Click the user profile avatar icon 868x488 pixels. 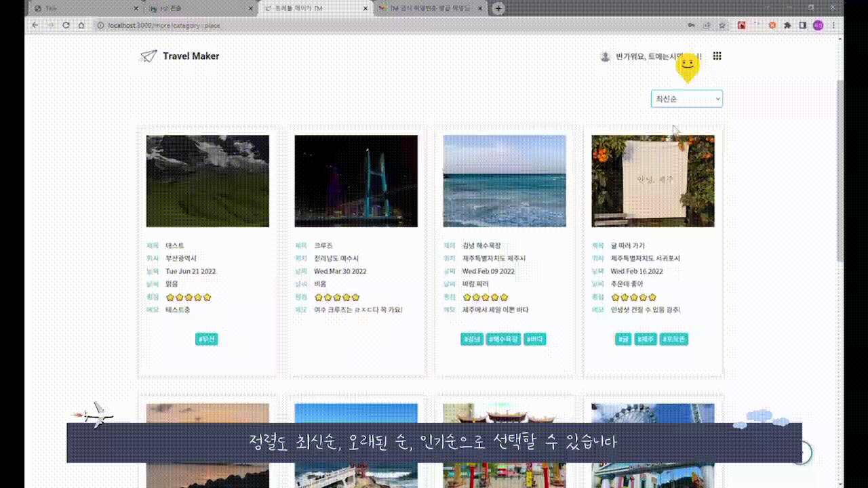click(605, 56)
